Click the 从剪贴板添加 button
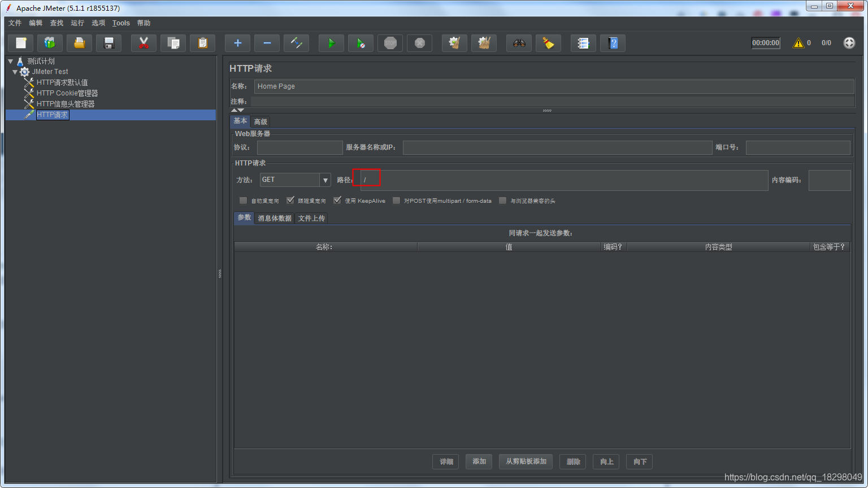 point(526,461)
